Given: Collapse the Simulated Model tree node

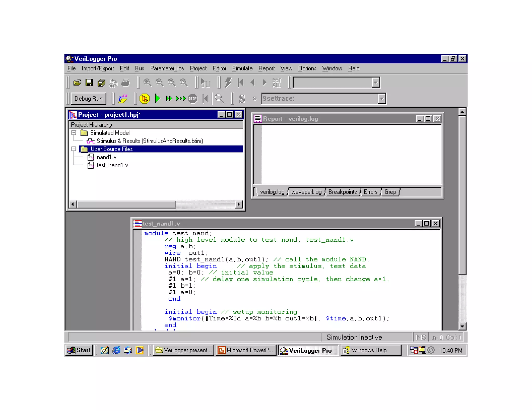Looking at the screenshot, I should pos(74,133).
